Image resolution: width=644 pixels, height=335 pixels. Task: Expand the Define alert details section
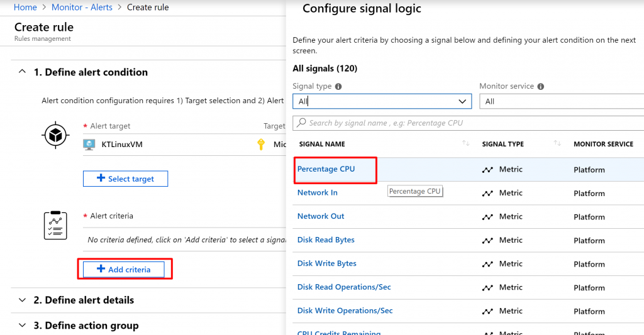point(23,300)
